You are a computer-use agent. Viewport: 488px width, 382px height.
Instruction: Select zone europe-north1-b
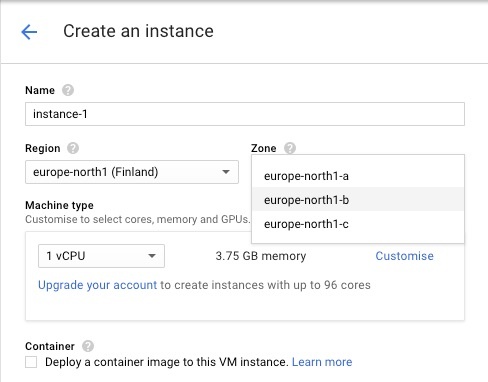pyautogui.click(x=358, y=200)
